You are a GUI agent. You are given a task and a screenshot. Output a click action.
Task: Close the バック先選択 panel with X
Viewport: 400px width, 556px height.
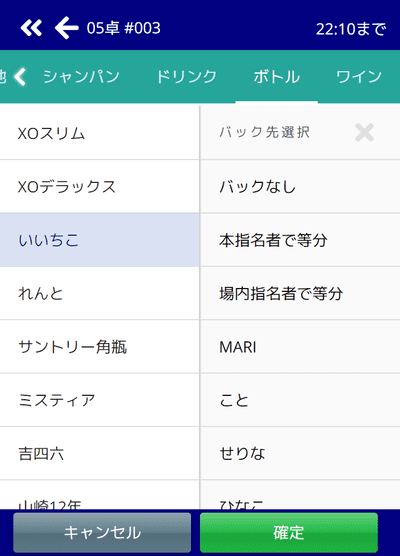coord(364,133)
